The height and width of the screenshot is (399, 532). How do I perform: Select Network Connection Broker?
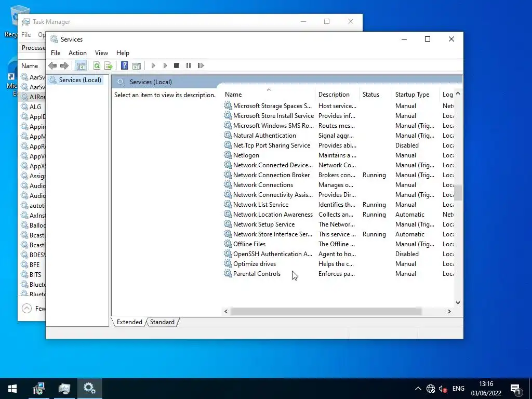coord(339,175)
